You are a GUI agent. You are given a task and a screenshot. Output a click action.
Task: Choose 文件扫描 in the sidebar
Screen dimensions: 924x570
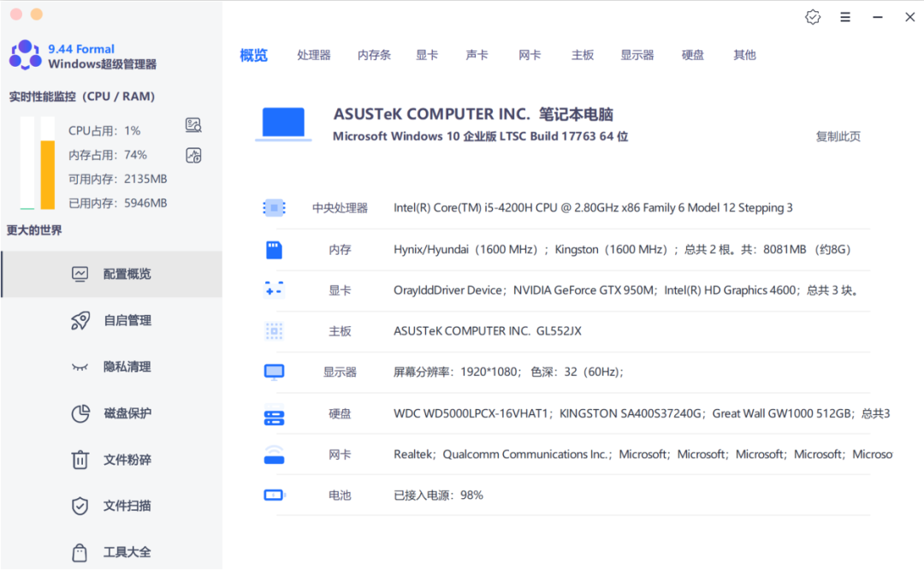(x=112, y=506)
